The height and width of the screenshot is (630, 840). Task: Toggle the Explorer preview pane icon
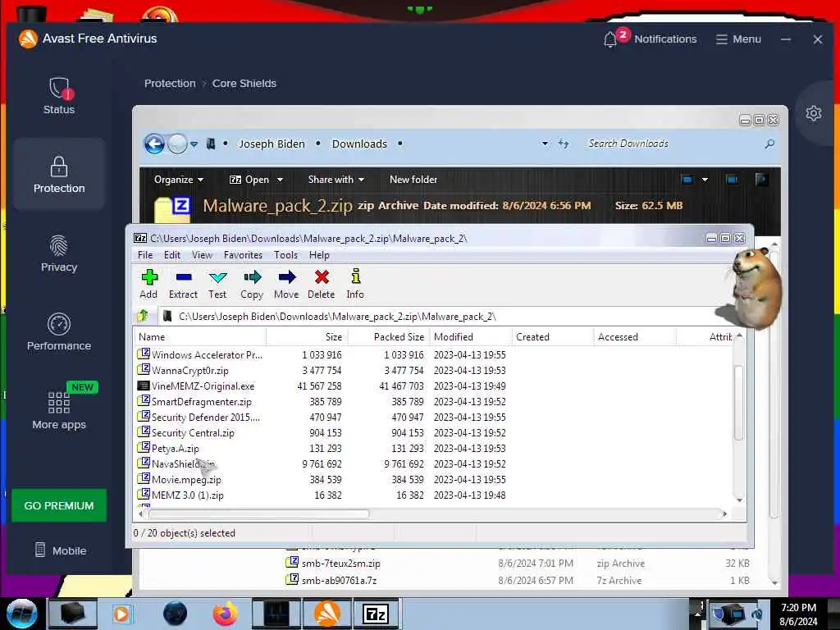[731, 180]
